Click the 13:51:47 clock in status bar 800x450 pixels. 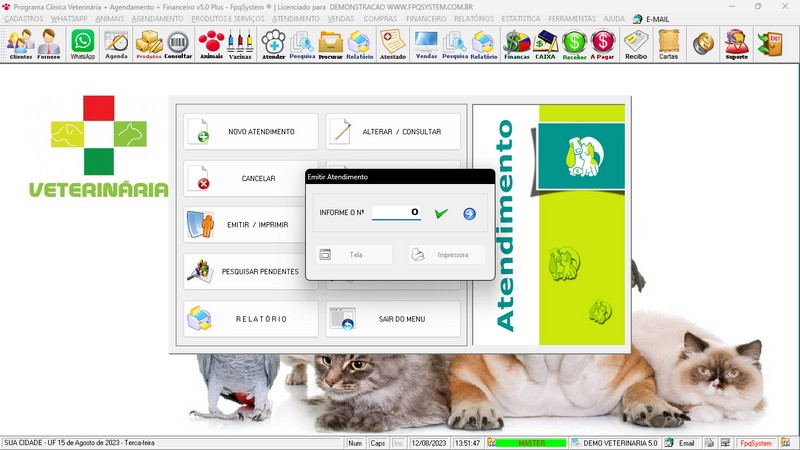[467, 443]
